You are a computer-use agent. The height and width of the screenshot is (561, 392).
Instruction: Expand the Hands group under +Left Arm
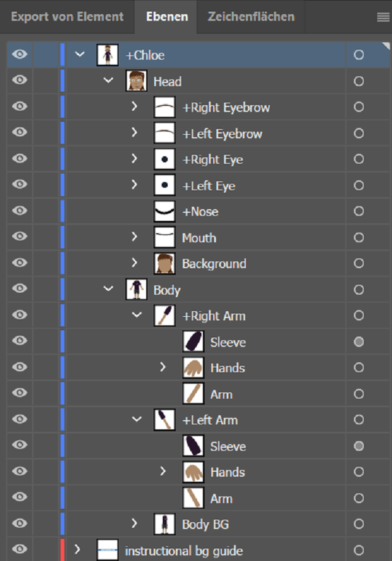163,472
